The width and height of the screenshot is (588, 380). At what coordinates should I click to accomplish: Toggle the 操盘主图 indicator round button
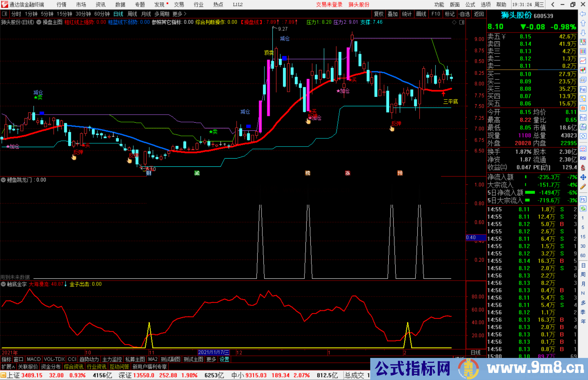pos(39,22)
